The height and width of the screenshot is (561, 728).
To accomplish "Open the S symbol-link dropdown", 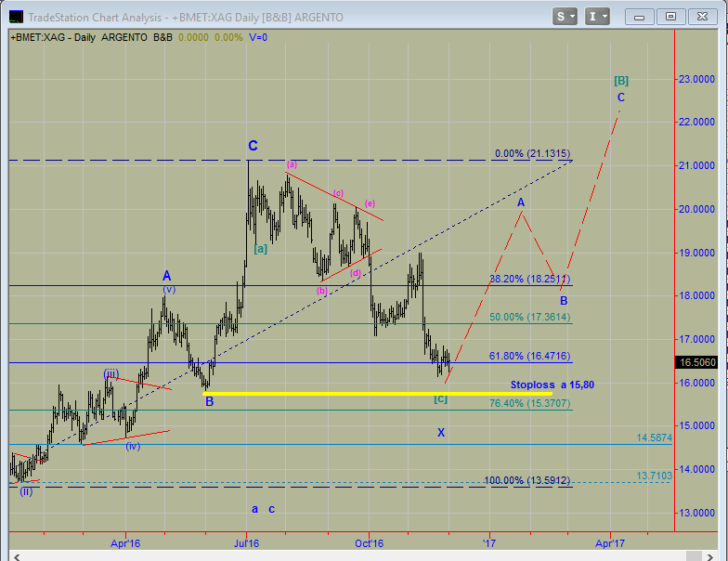I will pos(565,17).
